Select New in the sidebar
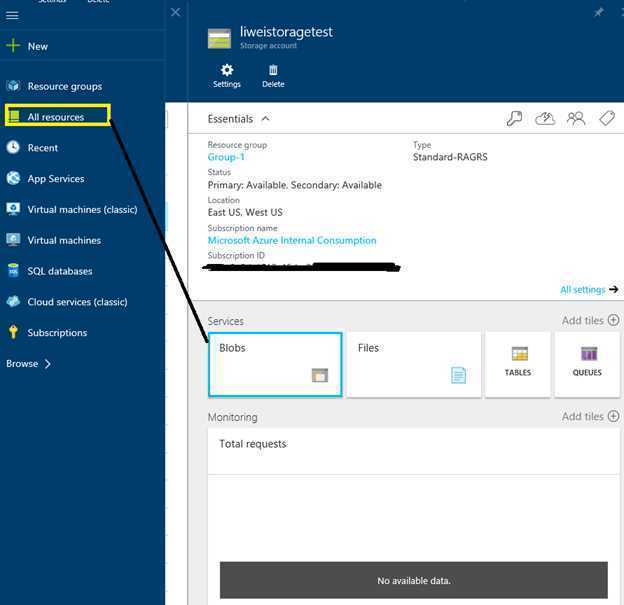This screenshot has height=605, width=624. pyautogui.click(x=38, y=47)
